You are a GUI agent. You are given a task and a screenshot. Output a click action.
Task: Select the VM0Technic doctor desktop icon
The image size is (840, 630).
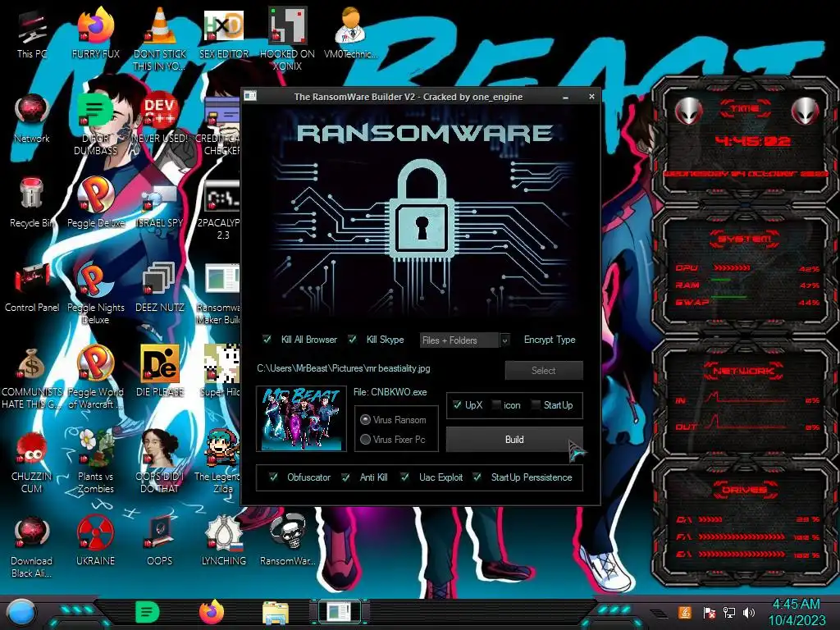[350, 33]
